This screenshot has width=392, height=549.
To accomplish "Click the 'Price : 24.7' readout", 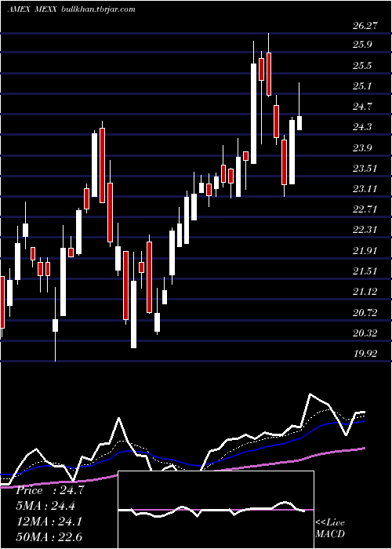I will click(50, 490).
